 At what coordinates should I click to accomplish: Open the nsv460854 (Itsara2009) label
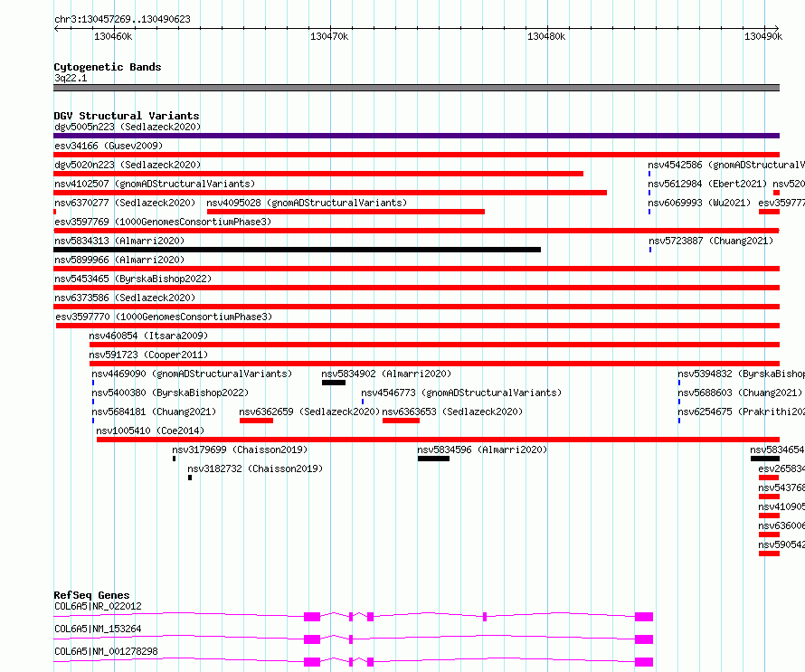(x=148, y=336)
